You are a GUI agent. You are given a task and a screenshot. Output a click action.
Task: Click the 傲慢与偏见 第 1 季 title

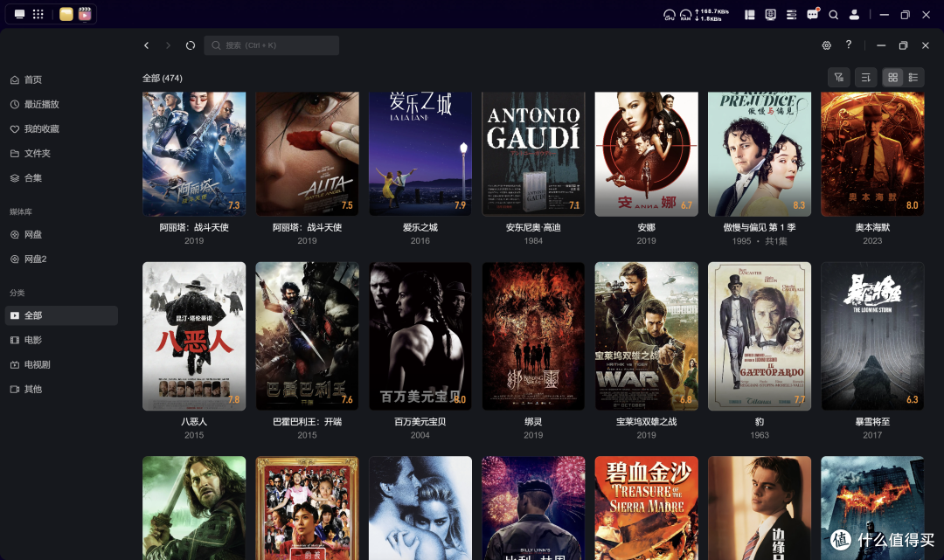760,227
